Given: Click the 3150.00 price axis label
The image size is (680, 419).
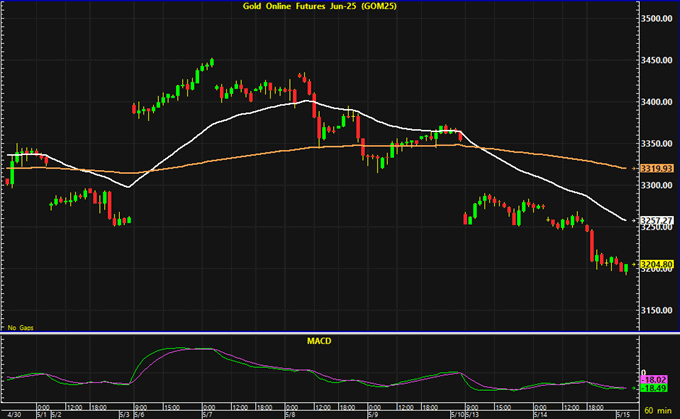Looking at the screenshot, I should click(657, 310).
